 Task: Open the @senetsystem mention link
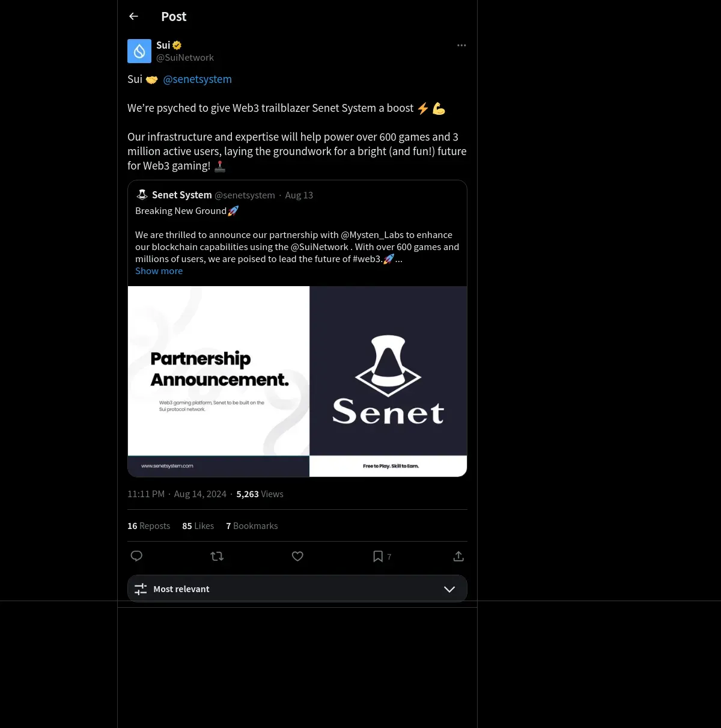(x=197, y=79)
